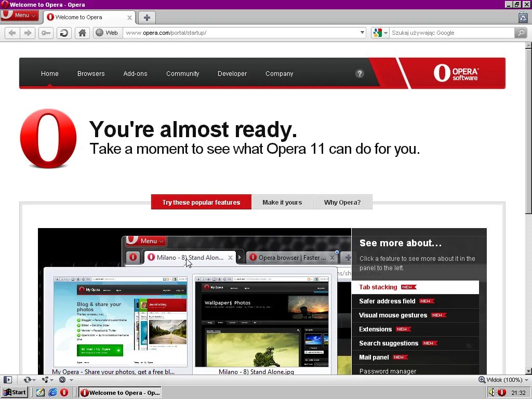
Task: Open the Add-ons nav item
Action: (x=135, y=74)
